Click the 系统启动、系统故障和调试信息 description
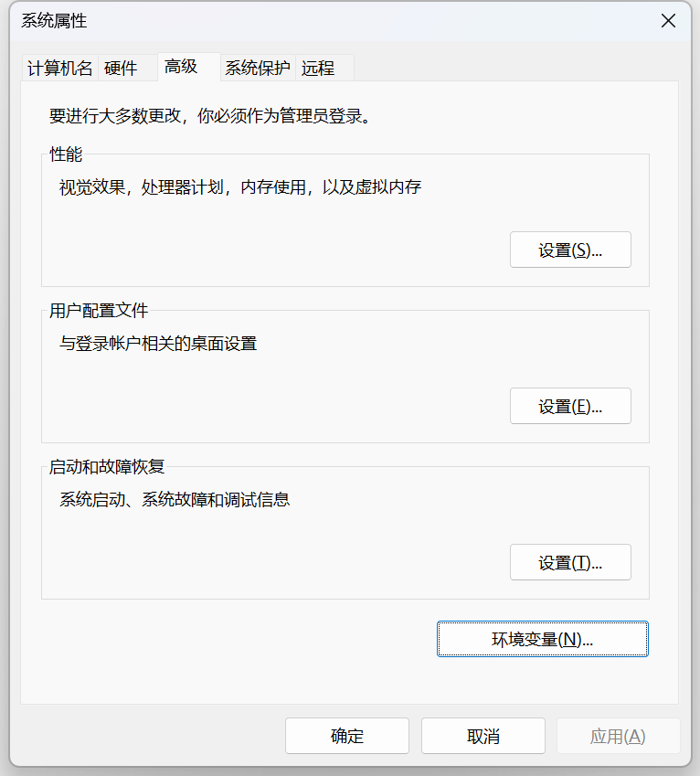 tap(175, 499)
